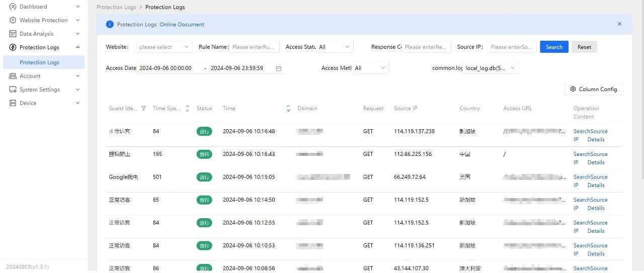The width and height of the screenshot is (644, 273).
Task: Click the Country column header
Action: pyautogui.click(x=469, y=109)
